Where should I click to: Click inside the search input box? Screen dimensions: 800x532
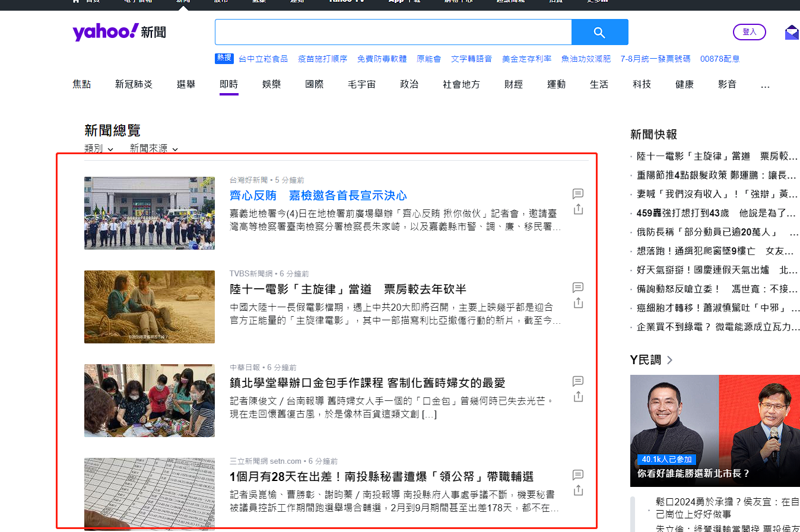(393, 31)
